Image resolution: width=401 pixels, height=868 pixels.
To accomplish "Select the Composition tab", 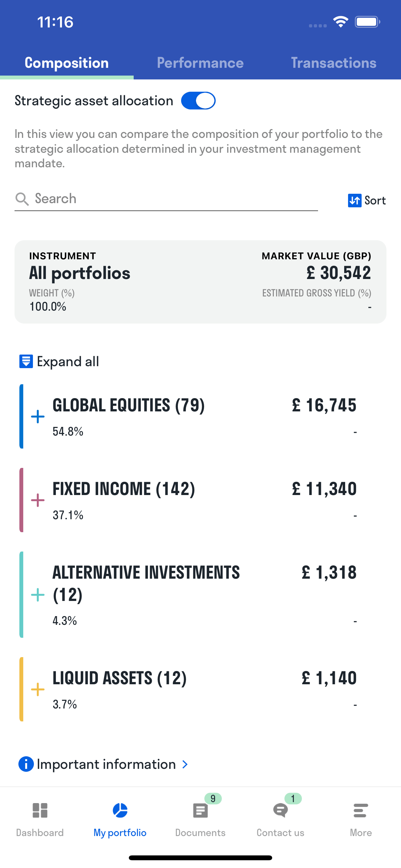I will click(67, 63).
